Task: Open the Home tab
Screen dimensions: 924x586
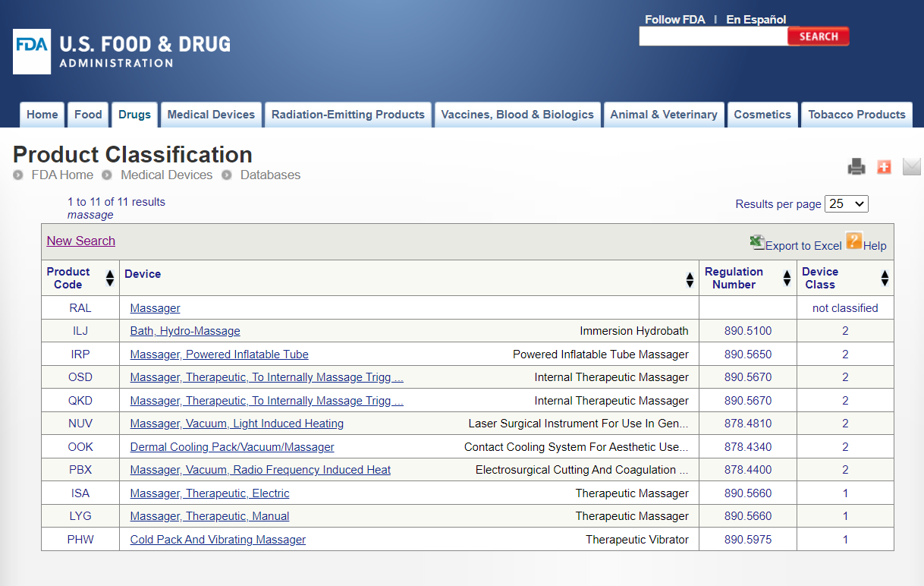Action: pyautogui.click(x=42, y=115)
